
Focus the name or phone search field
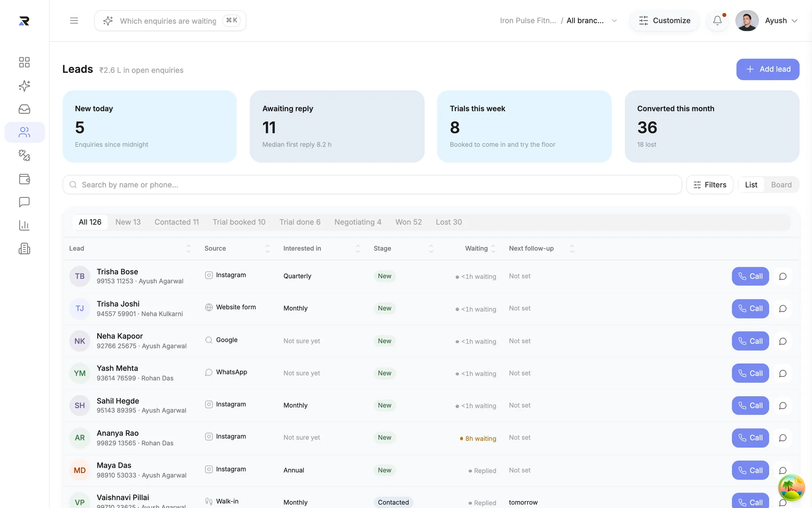[372, 185]
